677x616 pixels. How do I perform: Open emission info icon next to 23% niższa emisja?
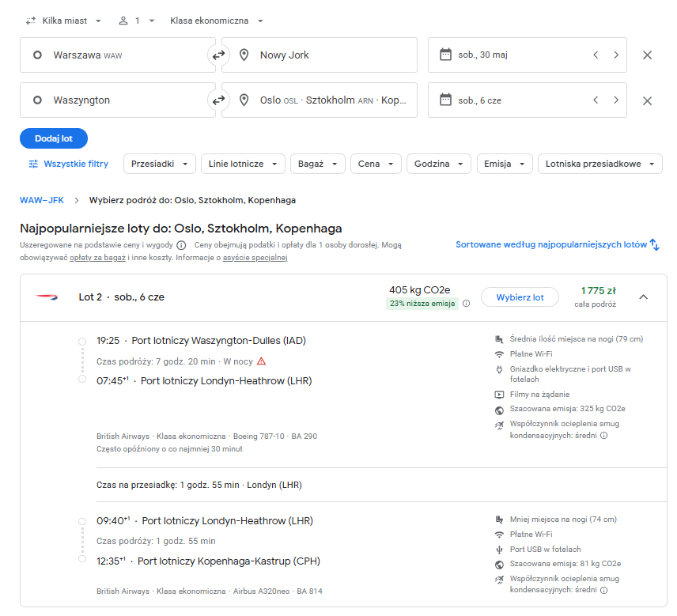[467, 304]
